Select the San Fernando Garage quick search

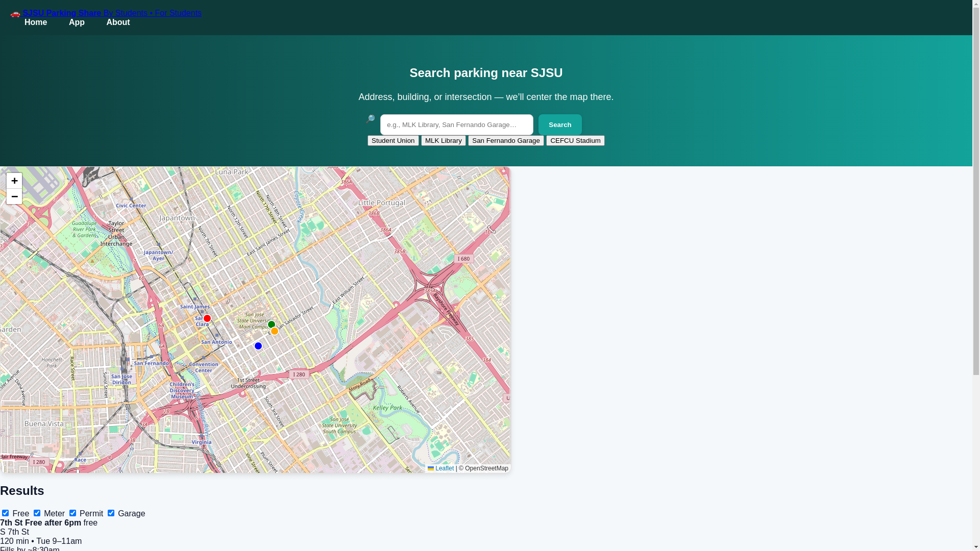pyautogui.click(x=506, y=140)
